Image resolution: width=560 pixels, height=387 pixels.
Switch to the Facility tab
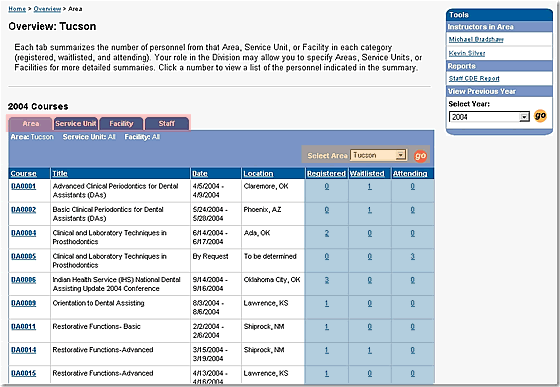tap(121, 124)
